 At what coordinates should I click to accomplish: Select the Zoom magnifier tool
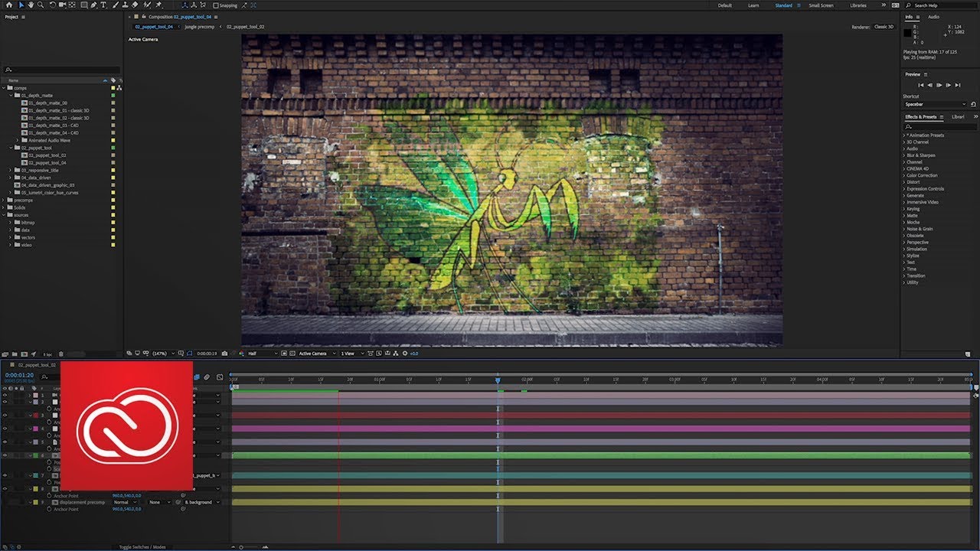(x=41, y=5)
